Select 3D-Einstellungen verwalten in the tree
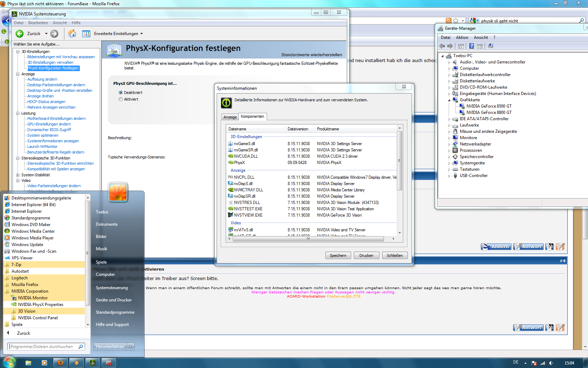The width and height of the screenshot is (588, 368). [50, 62]
